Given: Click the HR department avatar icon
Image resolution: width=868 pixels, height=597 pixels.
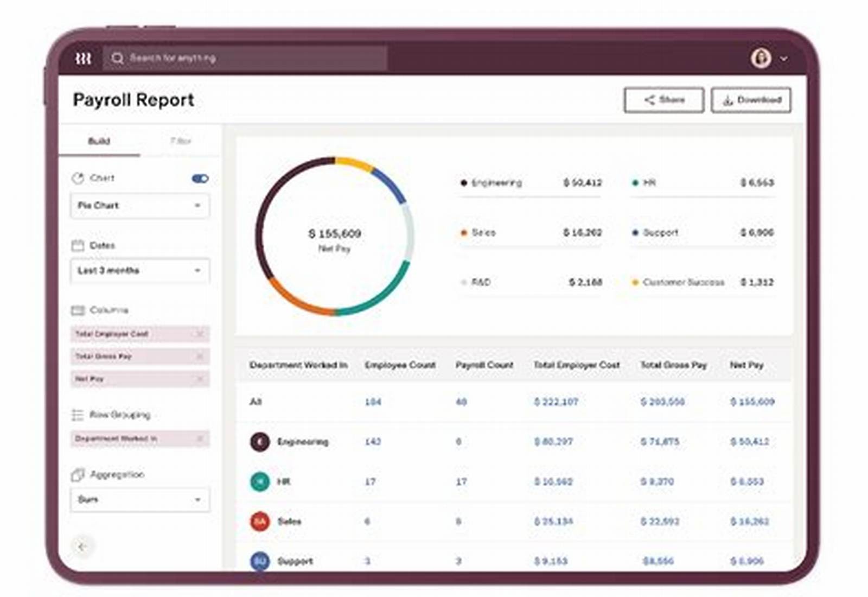Looking at the screenshot, I should point(260,481).
